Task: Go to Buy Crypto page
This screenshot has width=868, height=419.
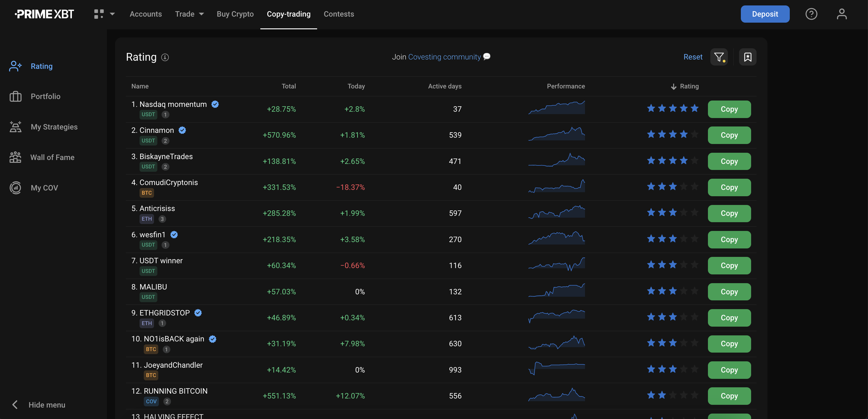Action: [x=235, y=14]
